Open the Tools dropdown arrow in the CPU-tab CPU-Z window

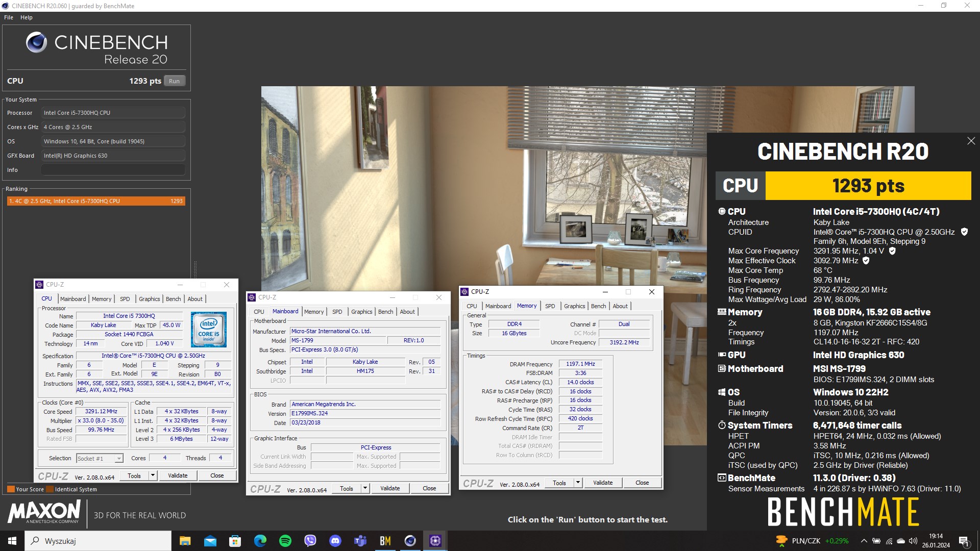[x=152, y=475]
